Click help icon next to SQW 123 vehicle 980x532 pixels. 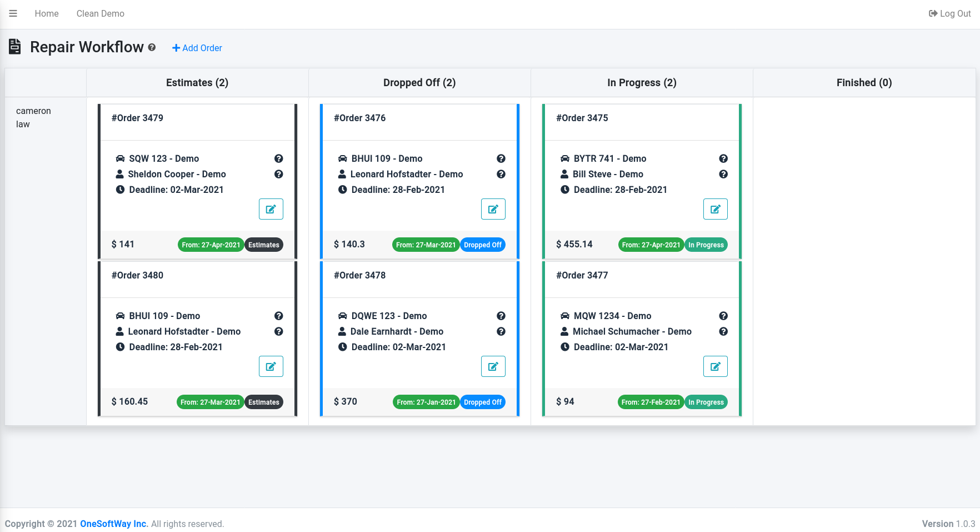point(279,158)
